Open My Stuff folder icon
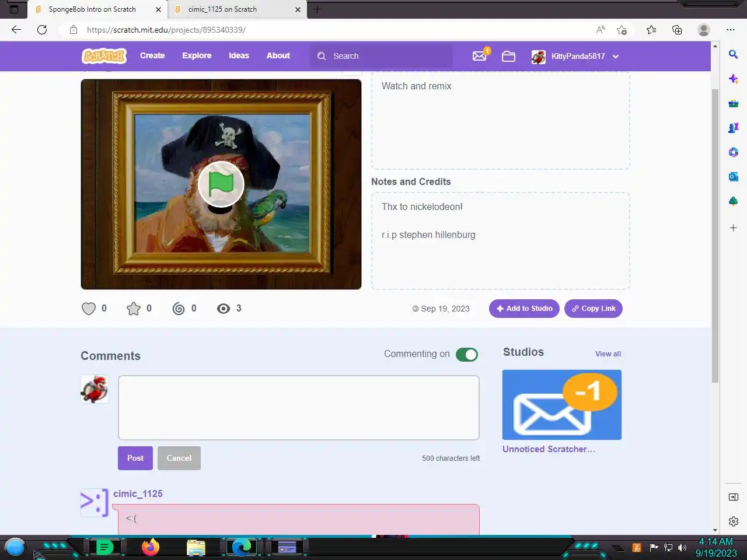747x560 pixels. point(508,56)
